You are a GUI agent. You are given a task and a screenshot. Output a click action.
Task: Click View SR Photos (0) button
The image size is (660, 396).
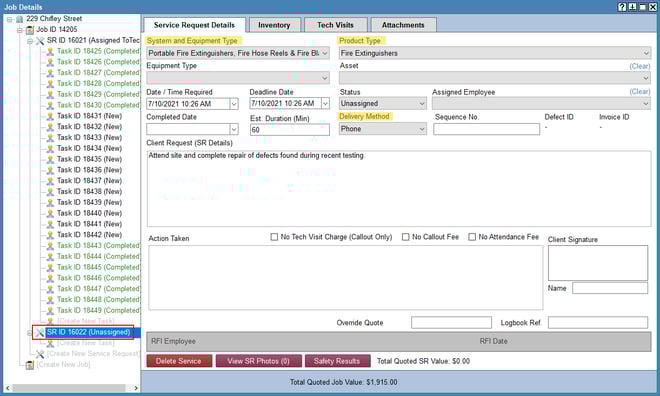click(x=258, y=361)
